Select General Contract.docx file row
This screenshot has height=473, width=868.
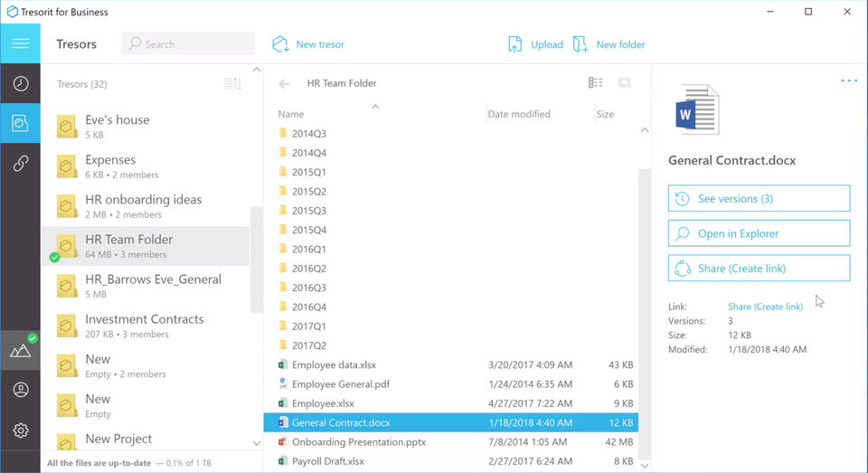pyautogui.click(x=451, y=422)
